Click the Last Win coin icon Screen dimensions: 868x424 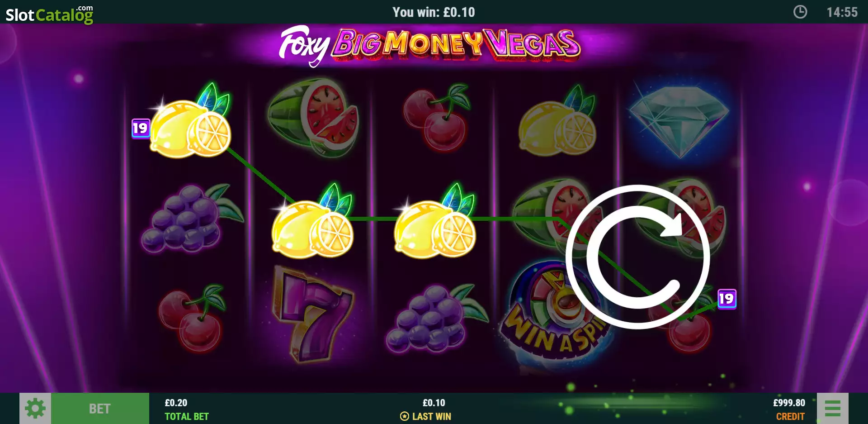point(405,416)
